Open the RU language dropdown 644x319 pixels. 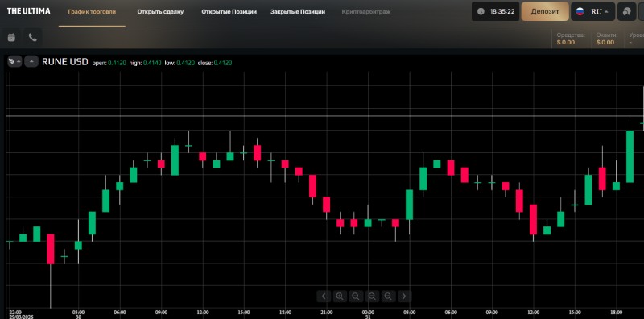[x=593, y=11]
